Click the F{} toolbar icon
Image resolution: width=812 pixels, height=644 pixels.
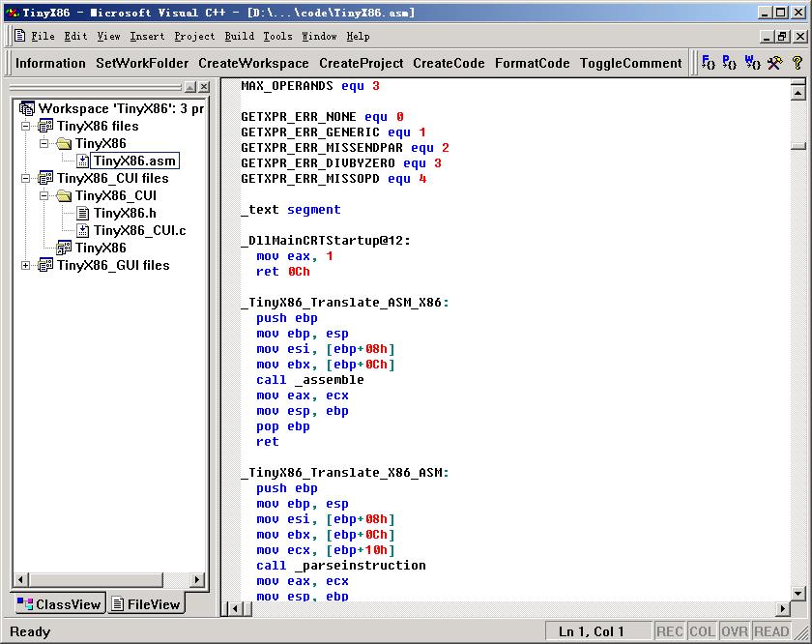708,63
